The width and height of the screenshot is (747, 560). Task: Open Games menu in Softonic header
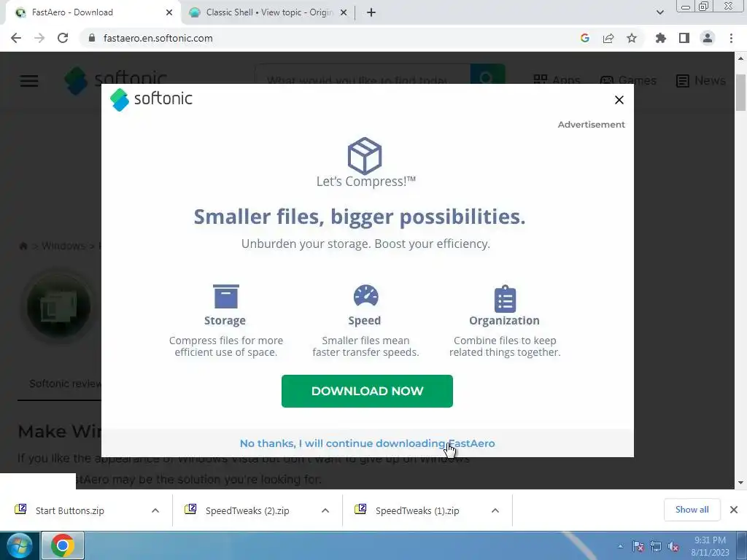pyautogui.click(x=628, y=80)
